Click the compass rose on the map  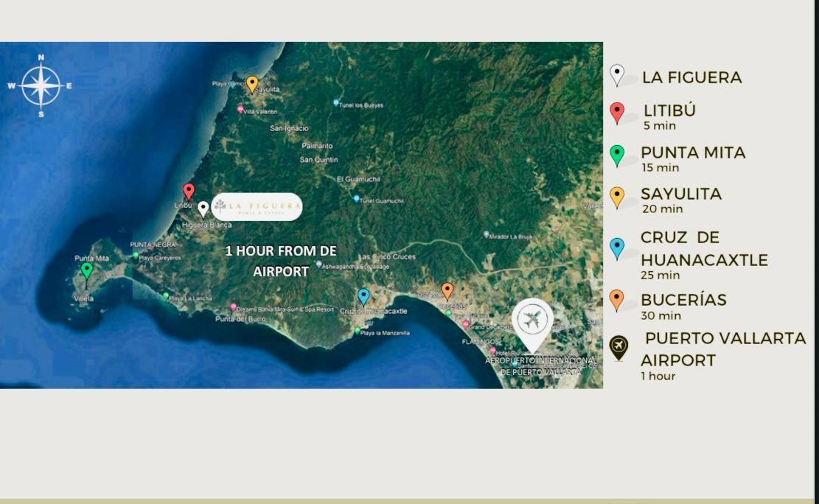click(x=41, y=85)
